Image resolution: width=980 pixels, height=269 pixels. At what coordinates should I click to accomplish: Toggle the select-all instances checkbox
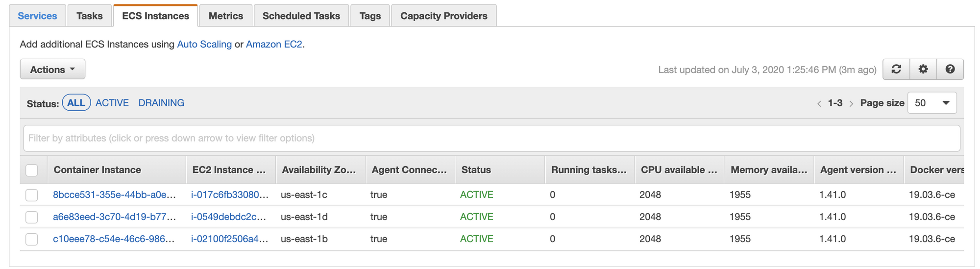pyautogui.click(x=32, y=170)
